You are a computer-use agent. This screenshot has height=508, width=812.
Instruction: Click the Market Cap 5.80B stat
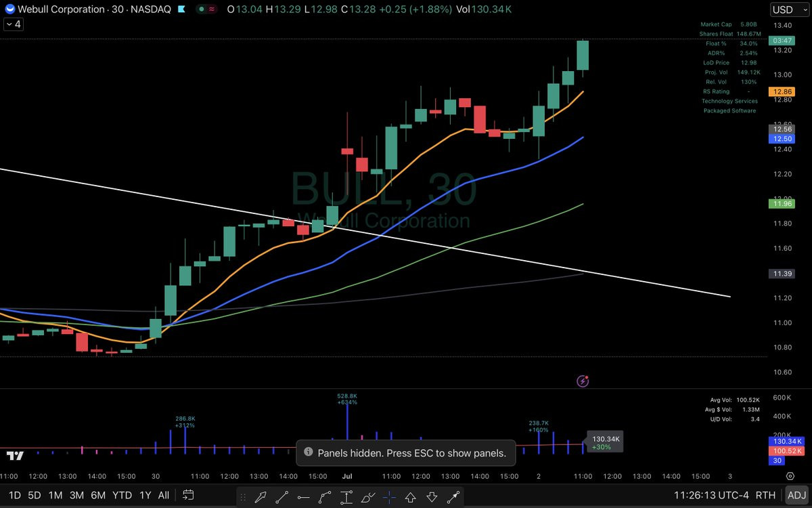click(730, 24)
